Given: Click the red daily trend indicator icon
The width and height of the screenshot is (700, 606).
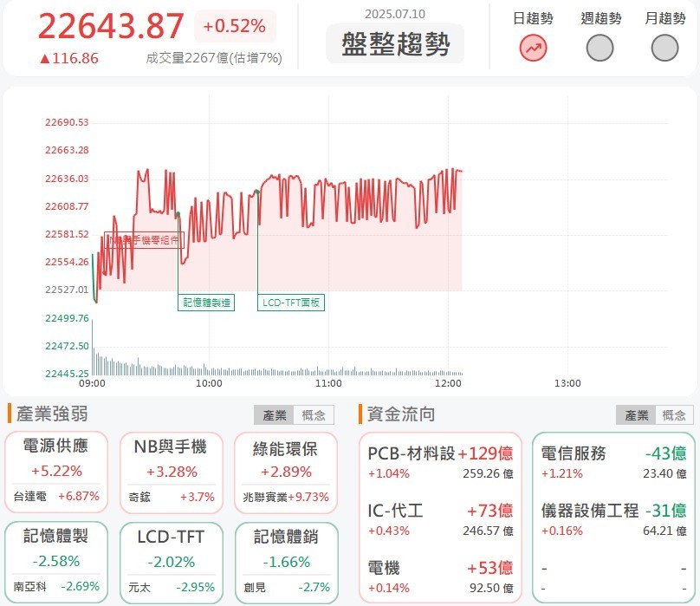Looking at the screenshot, I should (533, 48).
